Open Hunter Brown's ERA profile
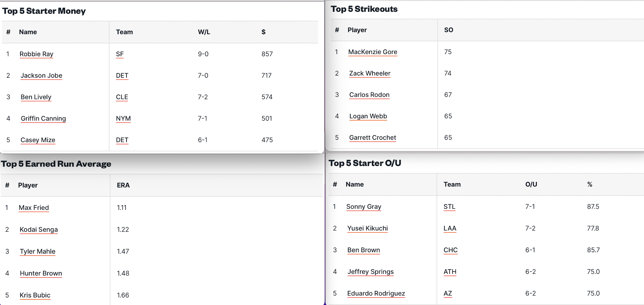Viewport: 644px width, 305px height. pyautogui.click(x=41, y=273)
